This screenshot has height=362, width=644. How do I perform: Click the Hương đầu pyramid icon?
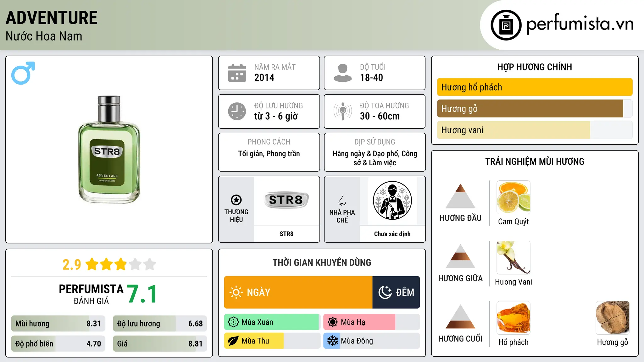tap(460, 196)
